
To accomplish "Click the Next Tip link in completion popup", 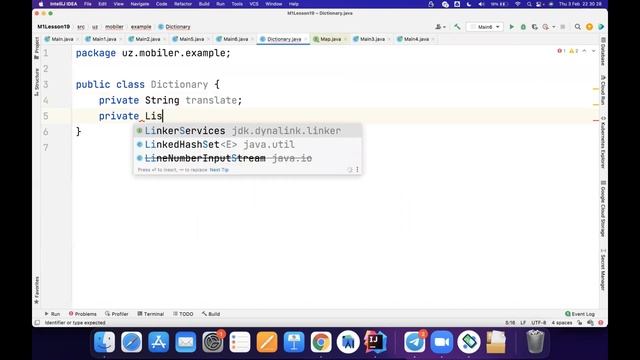I will click(219, 170).
